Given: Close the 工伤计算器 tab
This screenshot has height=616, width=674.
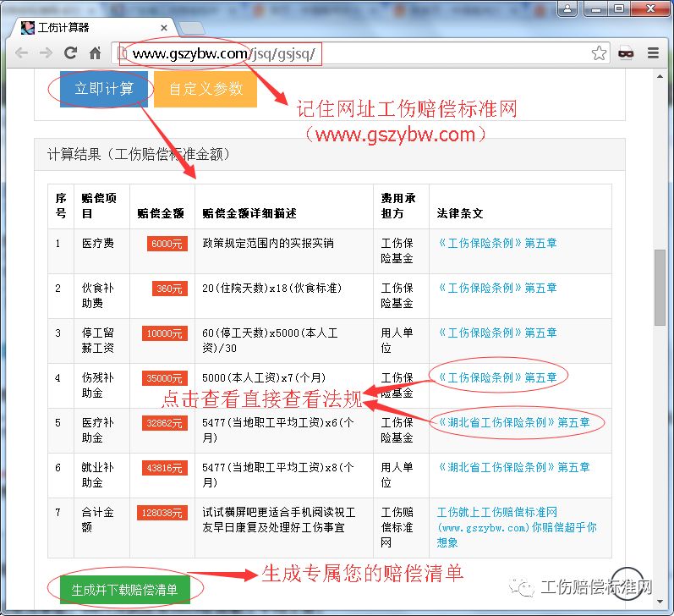Looking at the screenshot, I should [x=164, y=28].
